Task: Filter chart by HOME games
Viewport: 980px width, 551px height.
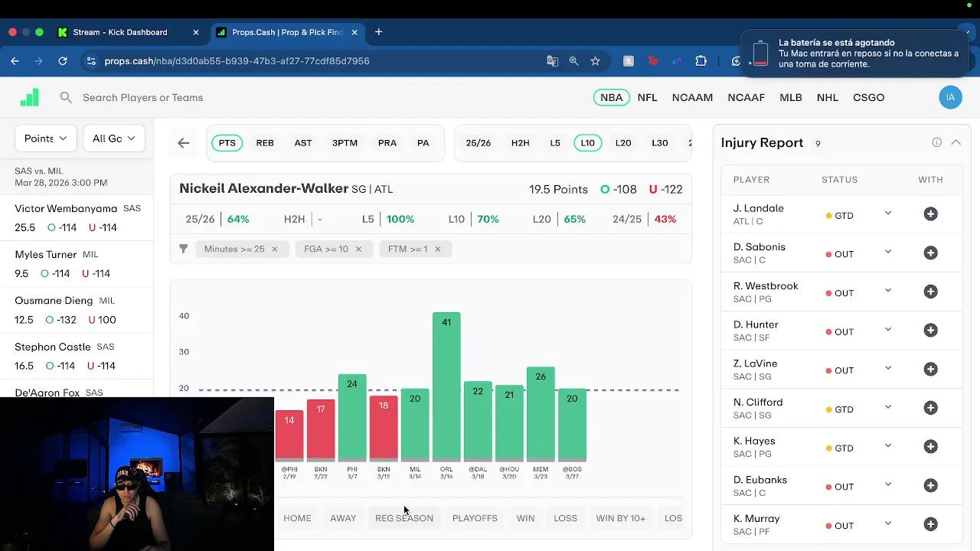Action: (297, 518)
